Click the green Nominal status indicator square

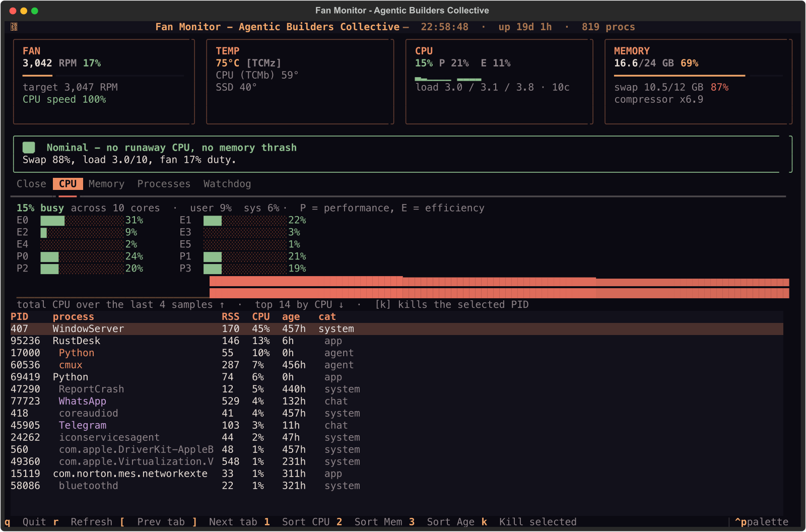point(29,147)
